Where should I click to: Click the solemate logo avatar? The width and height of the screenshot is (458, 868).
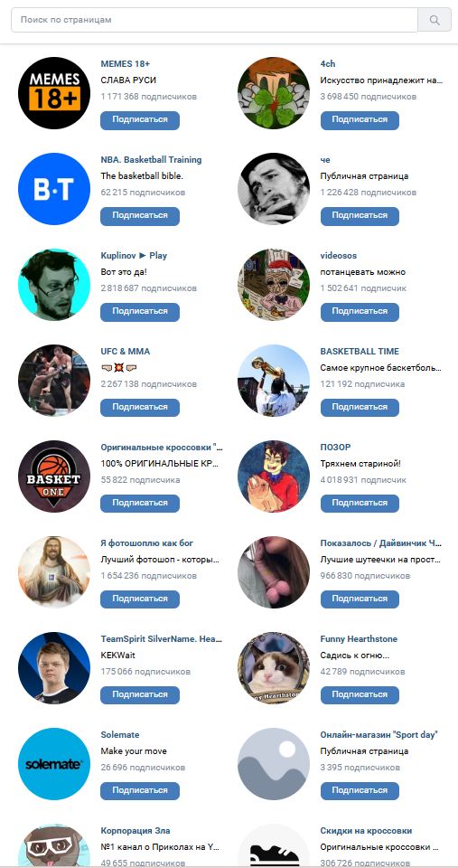click(x=54, y=764)
